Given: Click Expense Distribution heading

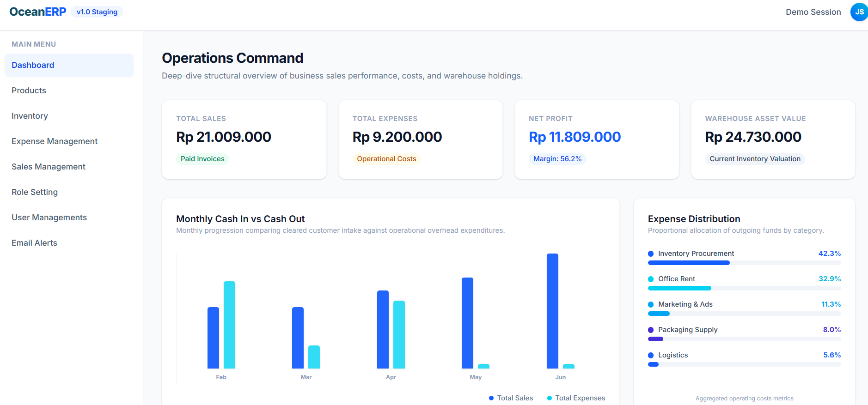Looking at the screenshot, I should coord(694,219).
